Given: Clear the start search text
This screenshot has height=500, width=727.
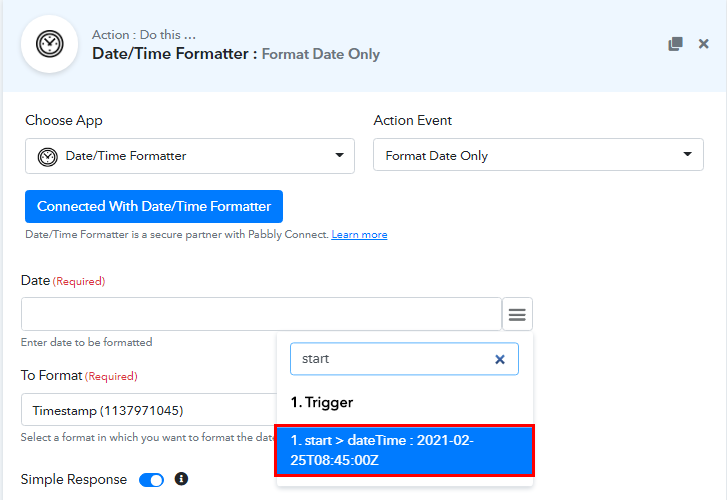Looking at the screenshot, I should coord(500,359).
